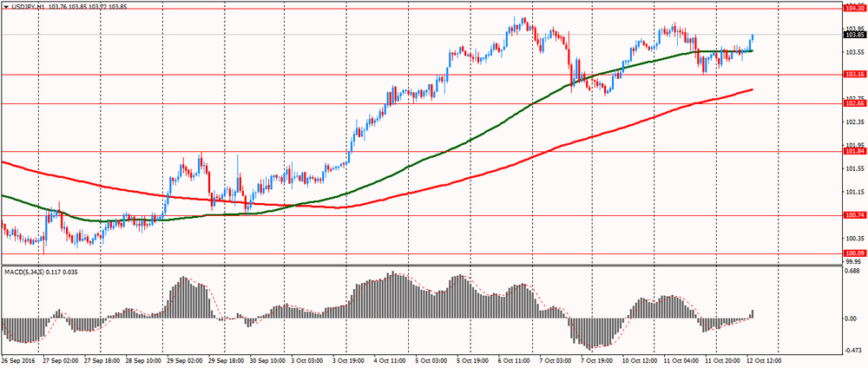Select the -0.473 MACD scale value

pyautogui.click(x=855, y=350)
